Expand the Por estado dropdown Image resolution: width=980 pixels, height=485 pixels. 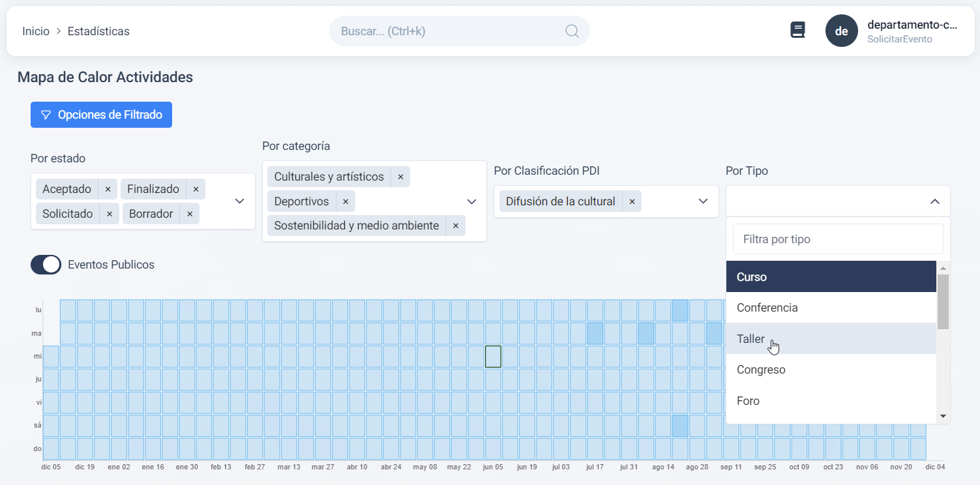click(239, 201)
